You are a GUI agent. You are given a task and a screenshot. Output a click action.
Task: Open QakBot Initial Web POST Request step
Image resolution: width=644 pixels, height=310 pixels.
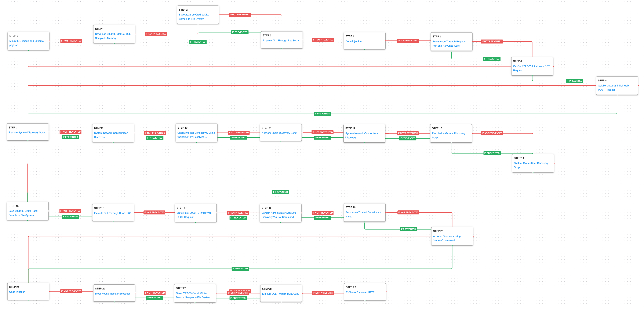(613, 86)
